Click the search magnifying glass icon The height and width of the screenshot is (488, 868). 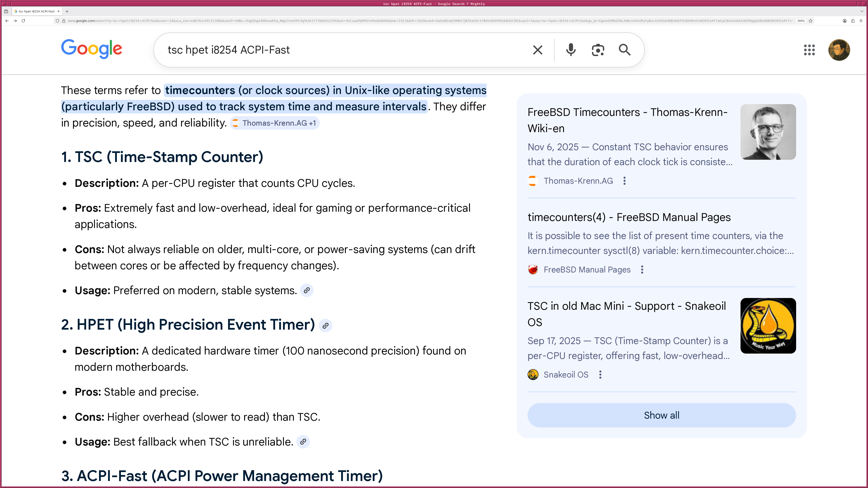click(x=625, y=50)
